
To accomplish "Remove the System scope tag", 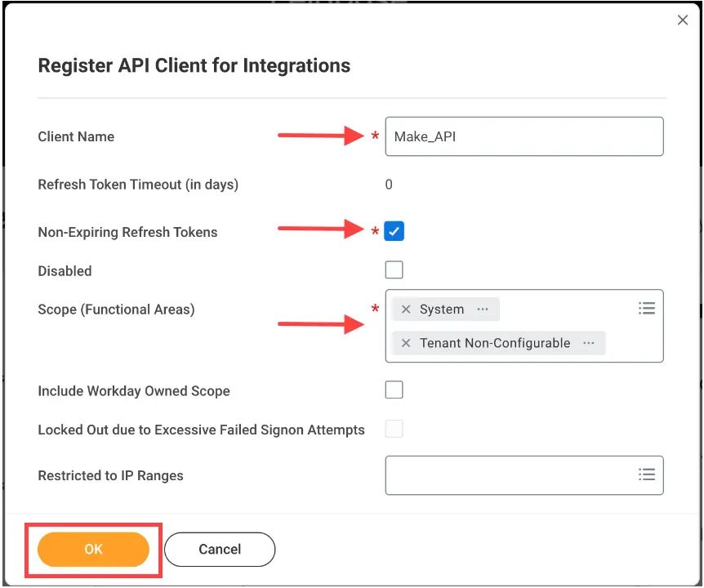I will click(x=406, y=310).
